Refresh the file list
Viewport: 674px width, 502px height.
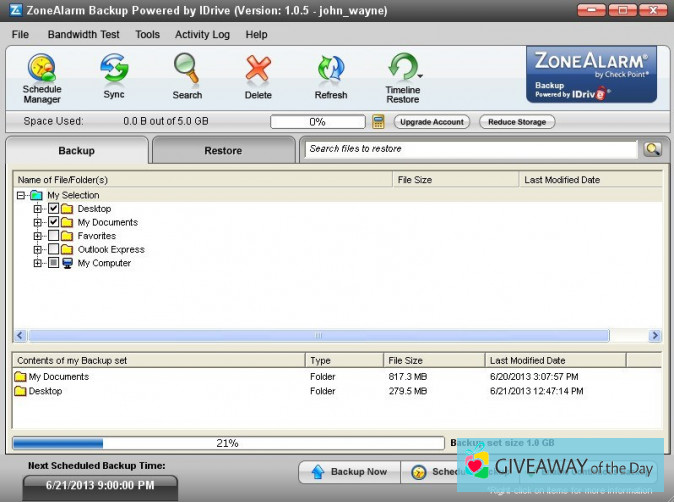[x=331, y=78]
